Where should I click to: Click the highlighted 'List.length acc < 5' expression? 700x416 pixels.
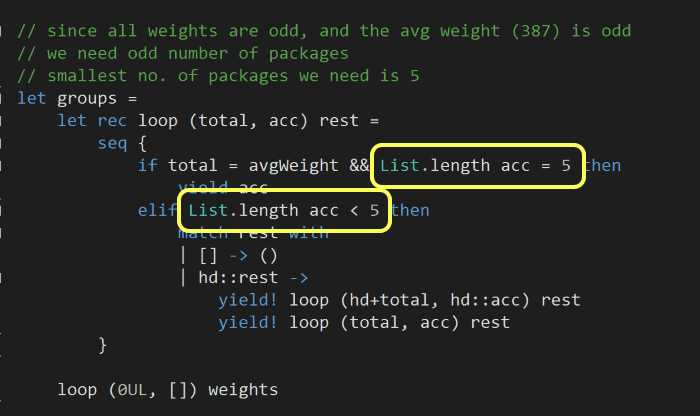pos(284,210)
